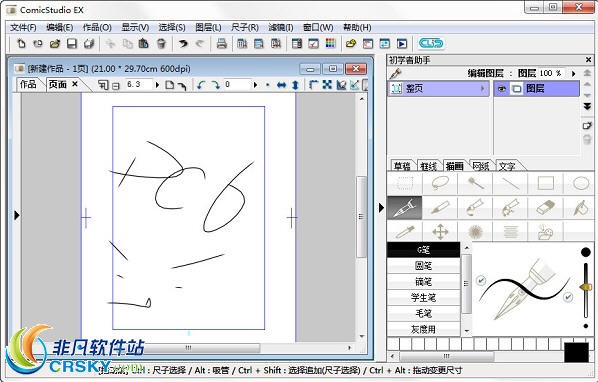
Task: Click the layer opacity 100 % field
Action: (x=550, y=73)
